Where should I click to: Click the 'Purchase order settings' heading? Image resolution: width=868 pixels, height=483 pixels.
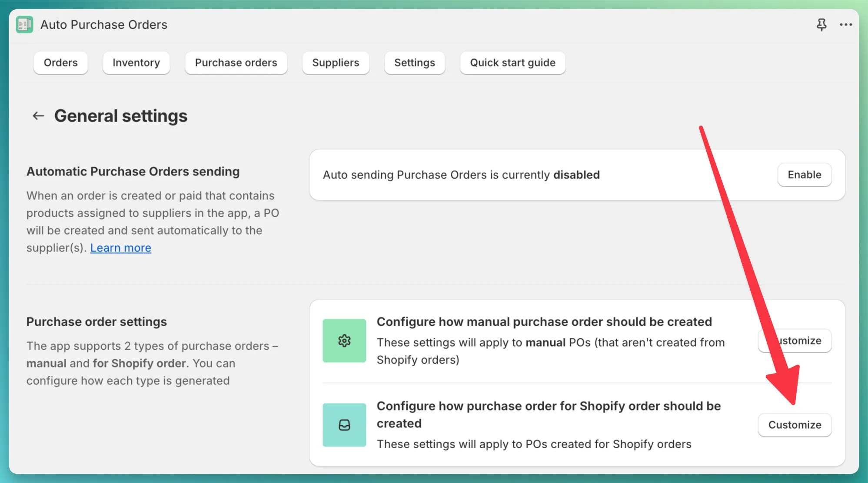[96, 322]
